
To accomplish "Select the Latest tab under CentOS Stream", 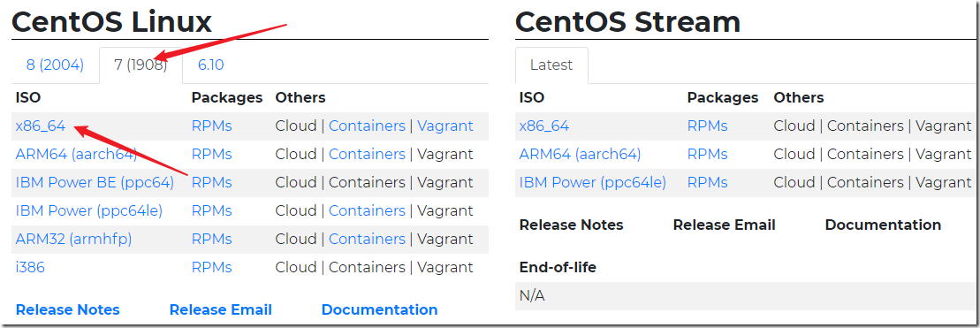I will [x=551, y=65].
